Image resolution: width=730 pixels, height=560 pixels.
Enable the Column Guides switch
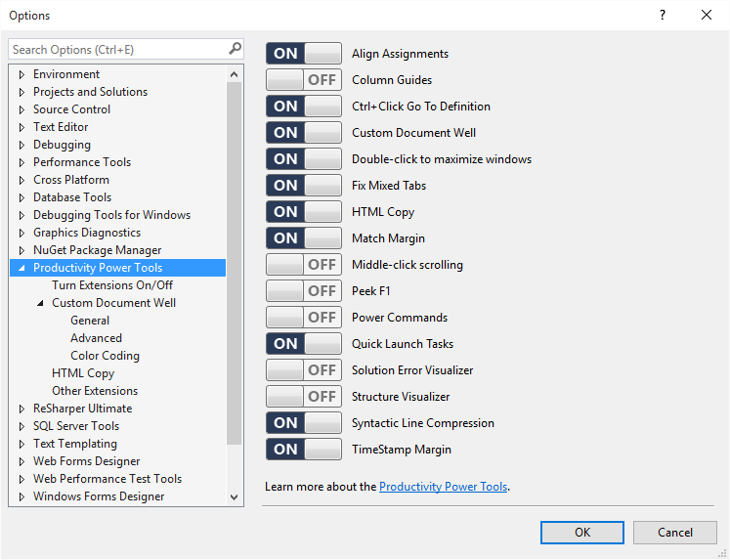pos(304,80)
